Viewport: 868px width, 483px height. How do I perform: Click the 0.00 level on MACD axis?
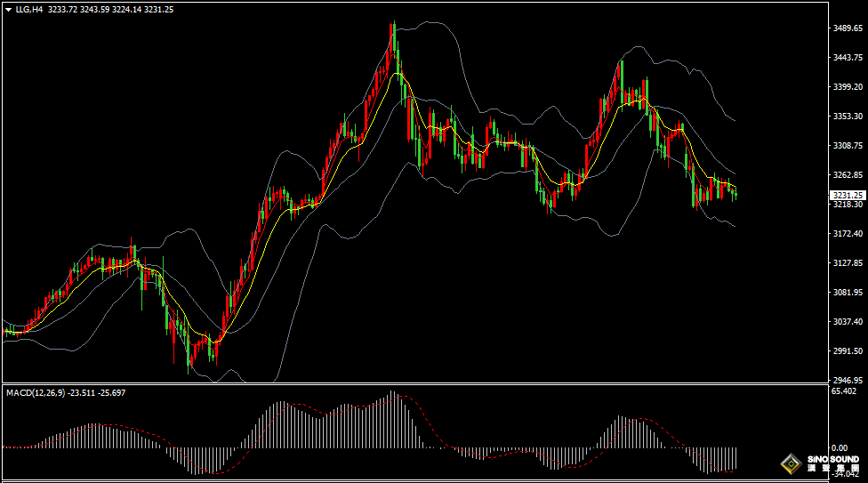pos(840,447)
